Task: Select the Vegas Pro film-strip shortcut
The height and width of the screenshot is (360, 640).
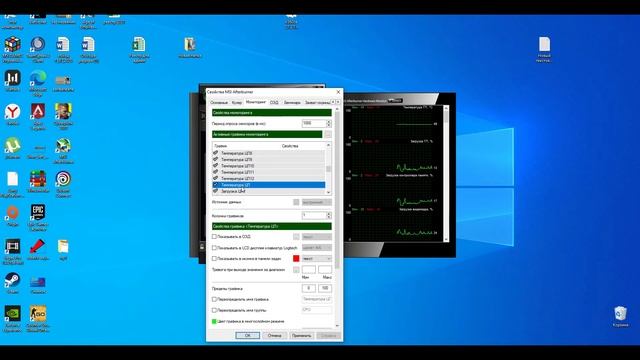Action: point(13,247)
